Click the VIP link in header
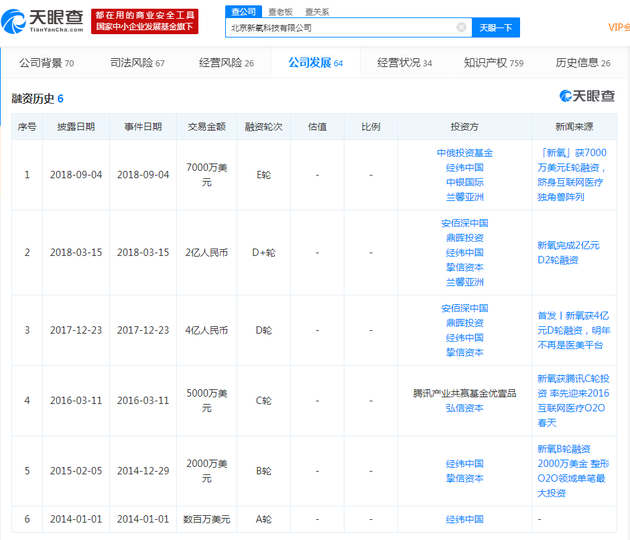The image size is (630, 540). (x=617, y=28)
